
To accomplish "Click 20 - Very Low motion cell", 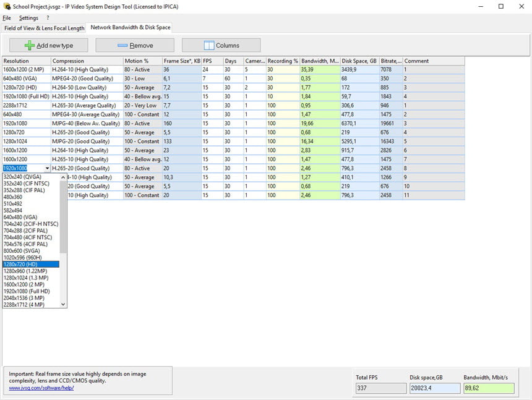I will tap(142, 106).
